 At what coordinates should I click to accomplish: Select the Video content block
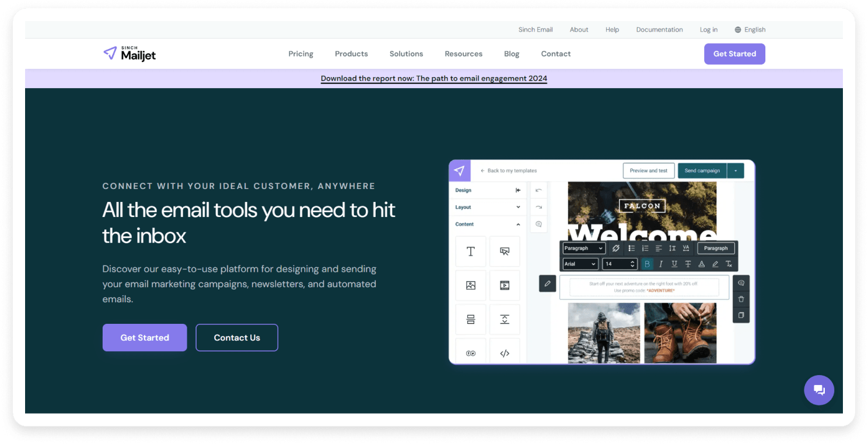505,285
